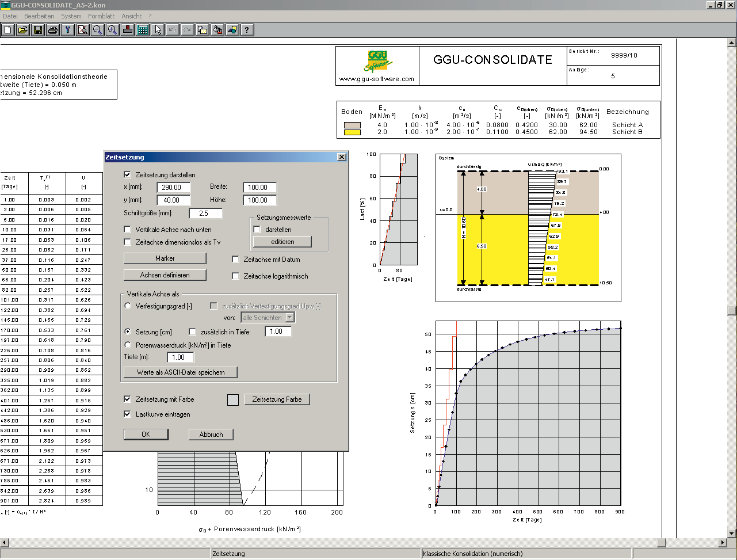Tick darstellen under Setzungsmesswerte
The height and width of the screenshot is (560, 737).
click(257, 229)
